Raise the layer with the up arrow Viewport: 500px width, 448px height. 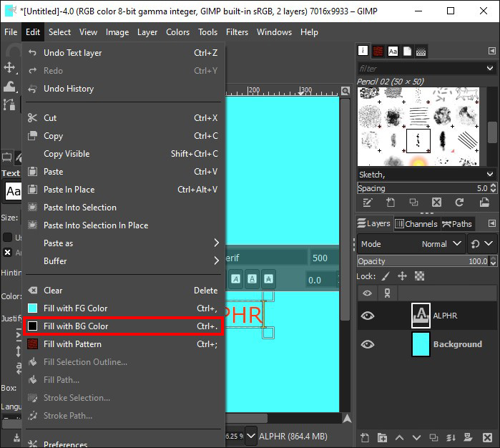pos(401,438)
